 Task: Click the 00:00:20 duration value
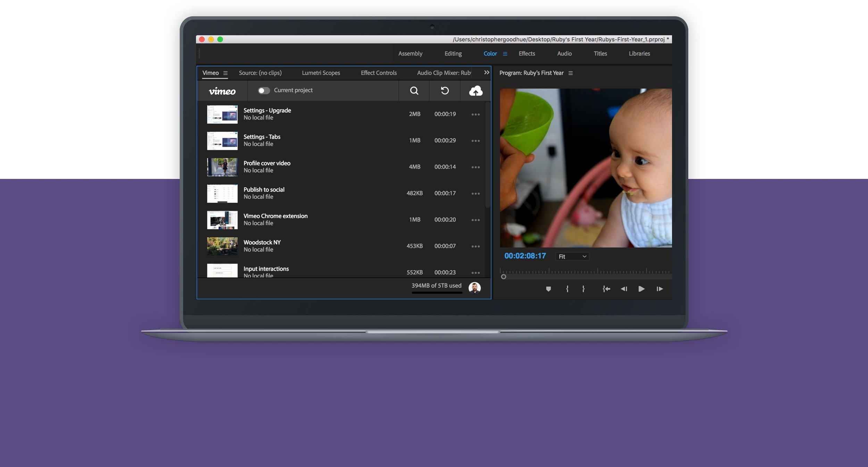coord(445,220)
